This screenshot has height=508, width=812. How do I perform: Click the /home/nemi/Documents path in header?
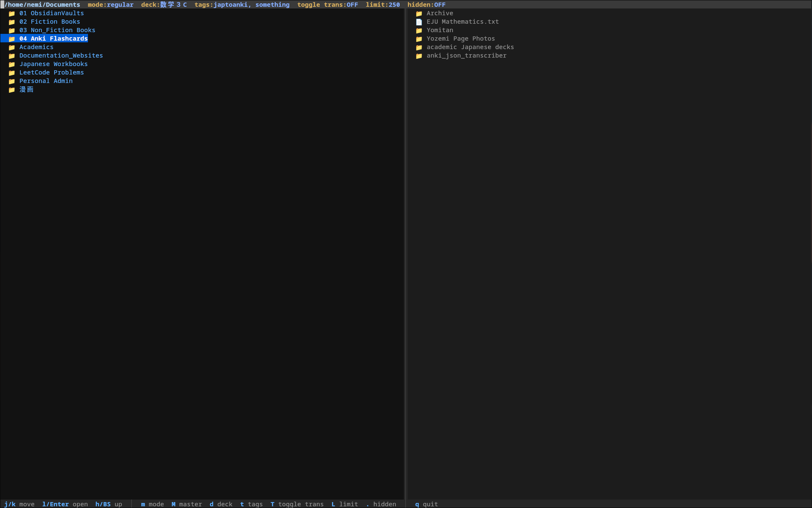42,5
